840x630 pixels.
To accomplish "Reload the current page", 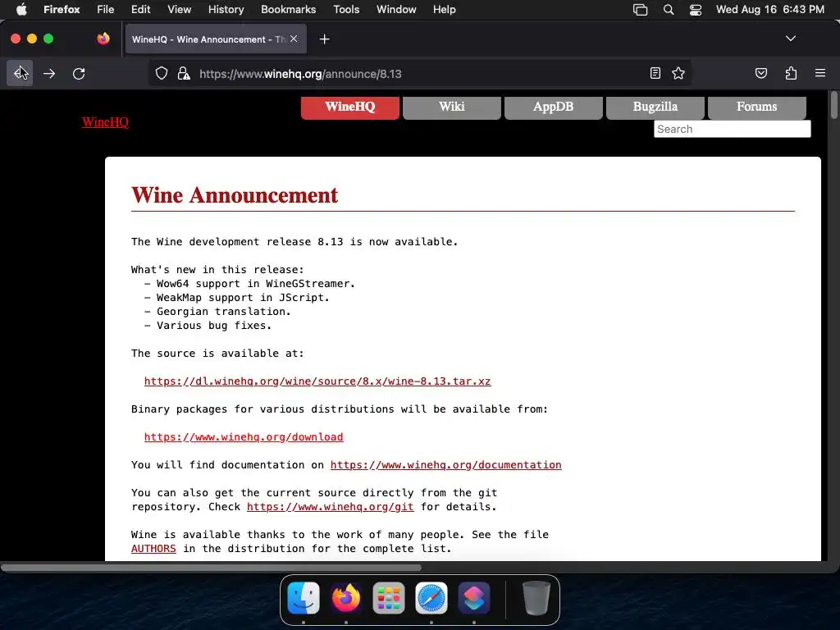I will coord(79,73).
